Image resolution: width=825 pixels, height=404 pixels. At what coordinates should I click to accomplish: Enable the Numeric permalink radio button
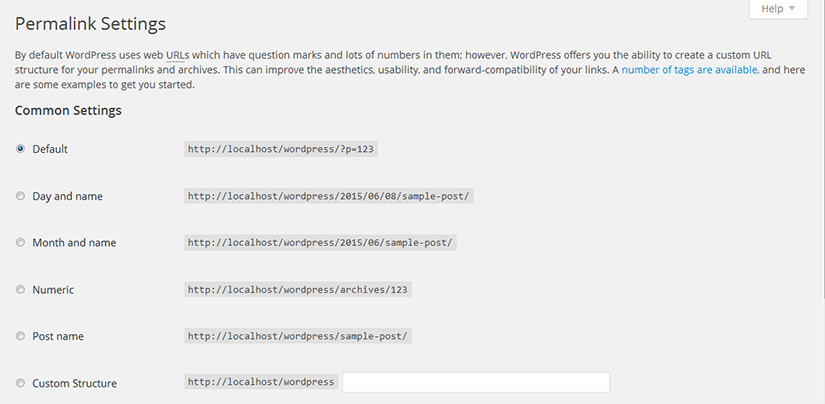[21, 290]
